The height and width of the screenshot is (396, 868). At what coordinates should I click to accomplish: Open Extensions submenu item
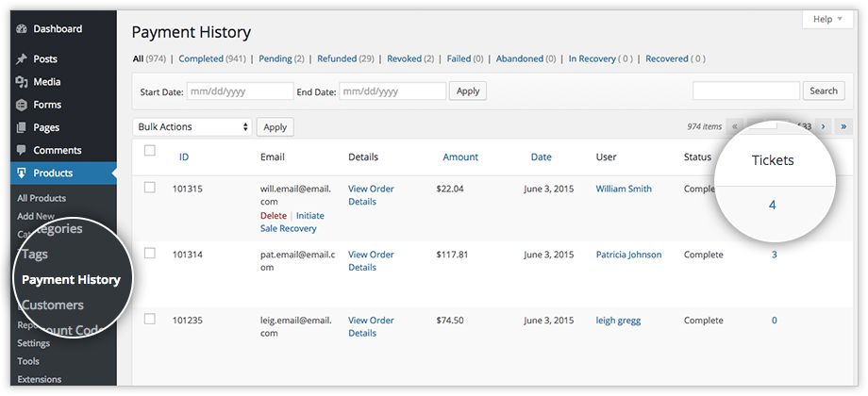click(x=40, y=379)
